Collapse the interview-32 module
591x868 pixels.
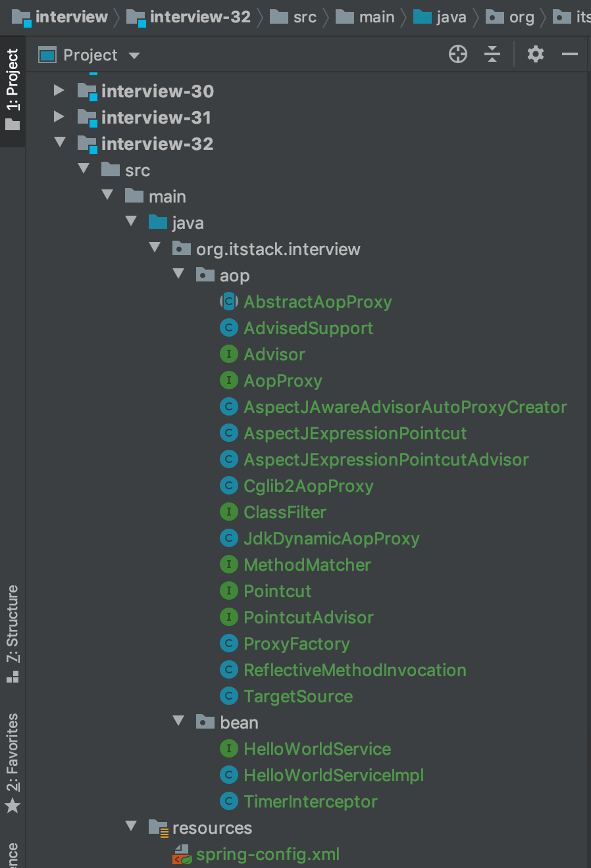point(60,142)
